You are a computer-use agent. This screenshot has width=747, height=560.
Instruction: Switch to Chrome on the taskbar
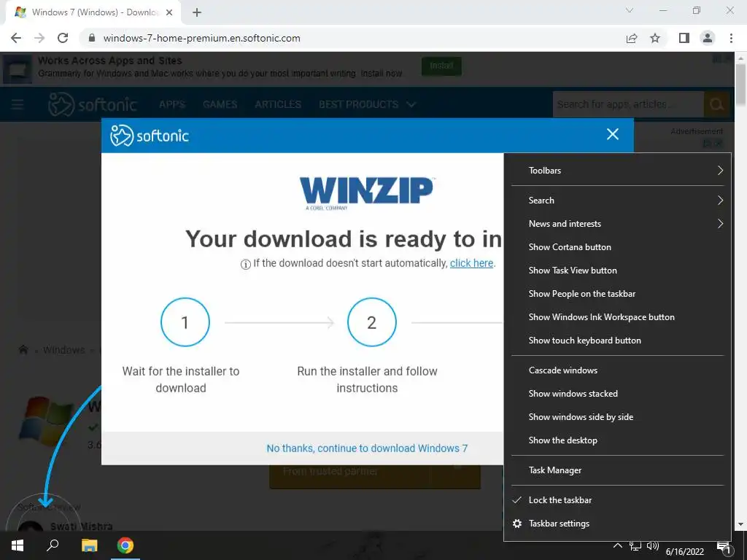point(125,545)
